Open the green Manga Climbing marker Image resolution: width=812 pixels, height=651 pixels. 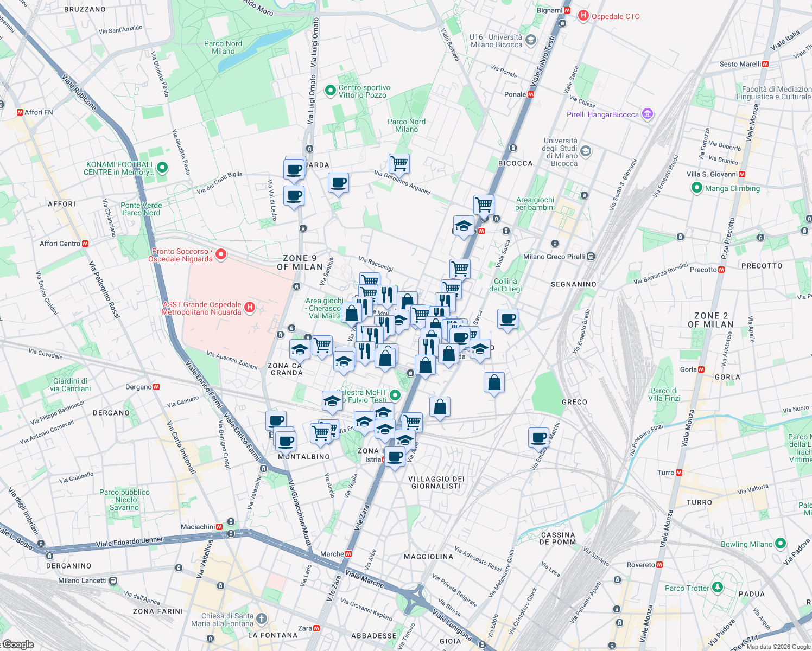[x=697, y=188]
